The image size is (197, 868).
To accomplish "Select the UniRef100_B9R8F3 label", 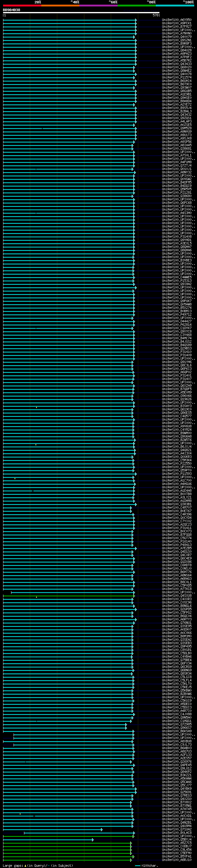I will tap(177, 43).
